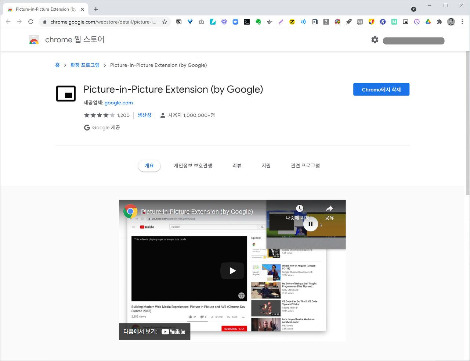
Task: Click the Share arrow icon on the video
Action: pos(329,209)
